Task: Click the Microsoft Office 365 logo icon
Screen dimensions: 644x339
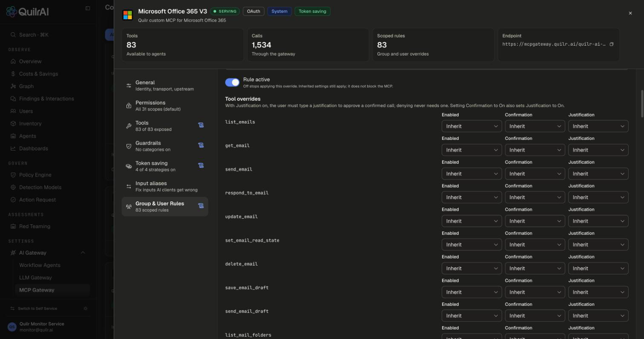Action: pyautogui.click(x=127, y=15)
